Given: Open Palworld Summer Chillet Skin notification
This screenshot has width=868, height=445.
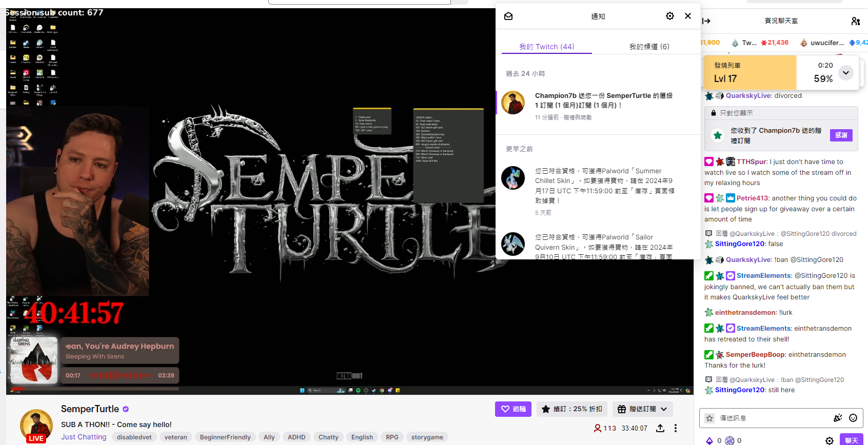Looking at the screenshot, I should tap(598, 191).
